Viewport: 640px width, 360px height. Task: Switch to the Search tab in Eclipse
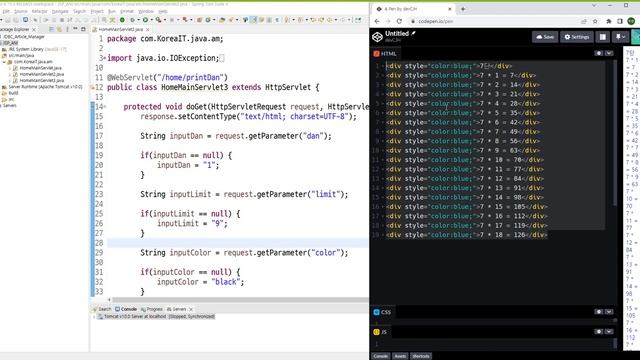point(102,309)
